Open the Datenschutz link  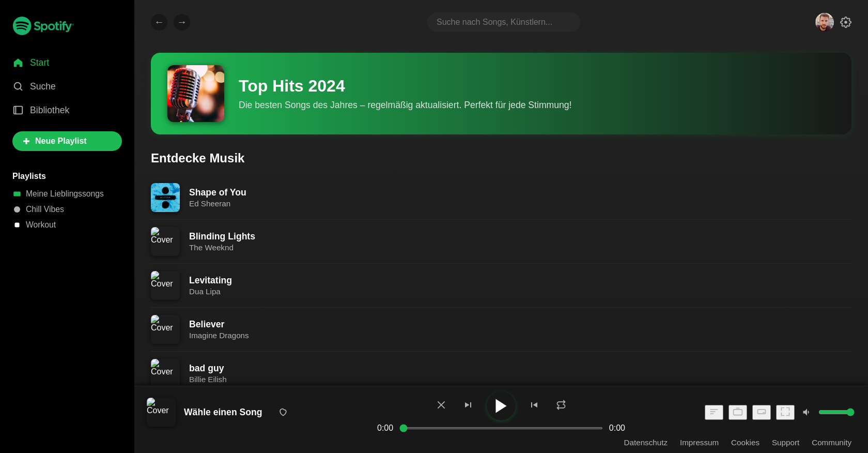[x=645, y=443]
